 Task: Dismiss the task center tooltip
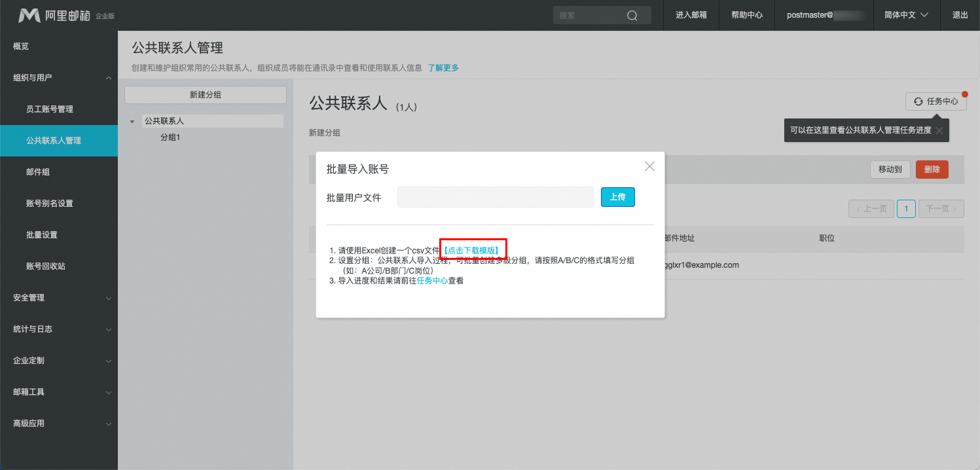point(939,130)
